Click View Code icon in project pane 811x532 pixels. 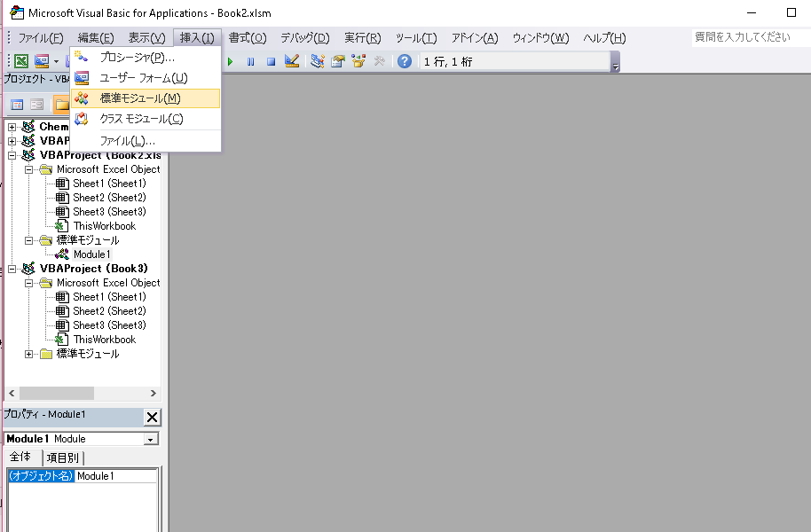point(17,105)
